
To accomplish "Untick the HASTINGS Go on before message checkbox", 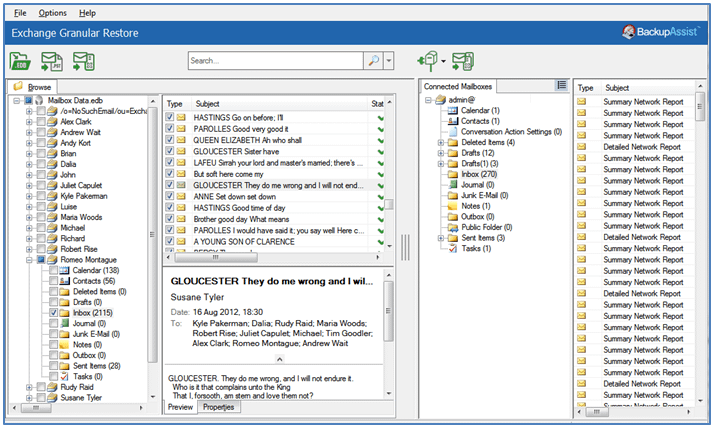I will (170, 117).
